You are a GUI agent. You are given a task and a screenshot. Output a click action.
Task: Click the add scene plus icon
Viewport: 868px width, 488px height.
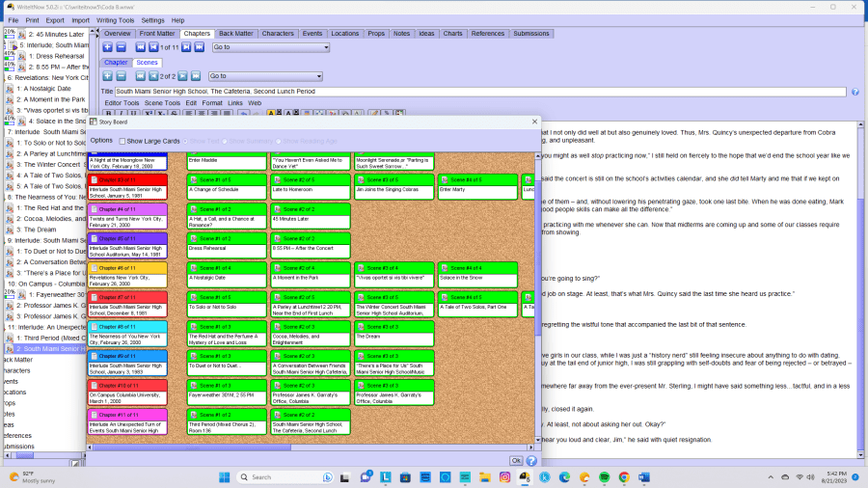click(107, 76)
